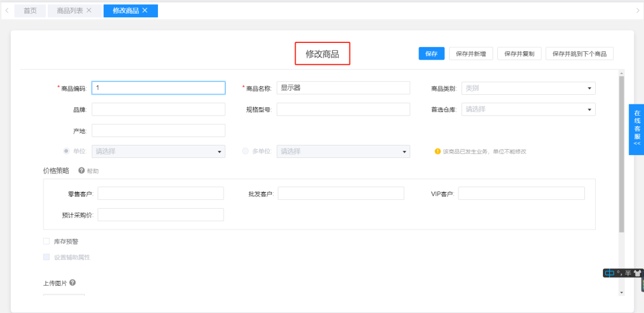Viewport: 644px width, 313px height.
Task: Open the 在线客服 side panel
Action: click(637, 129)
